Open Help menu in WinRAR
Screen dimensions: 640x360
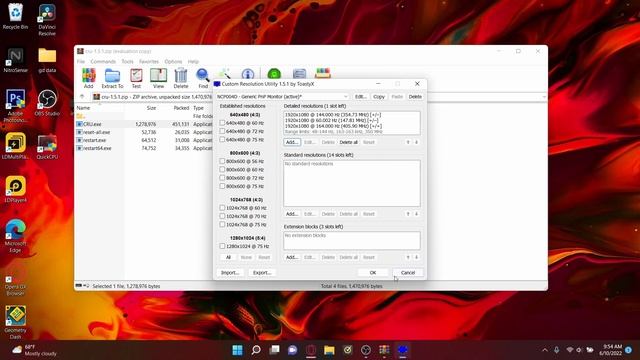pyautogui.click(x=193, y=62)
